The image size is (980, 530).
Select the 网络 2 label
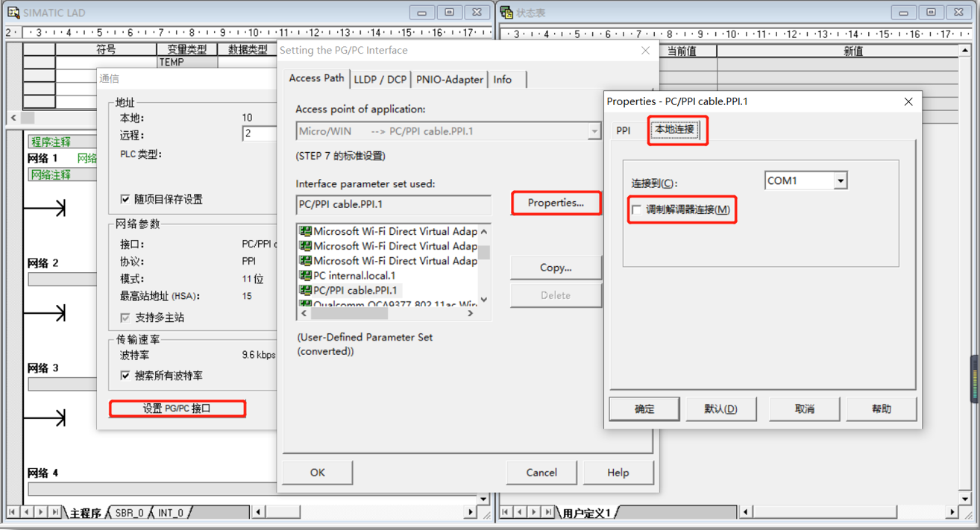click(43, 263)
